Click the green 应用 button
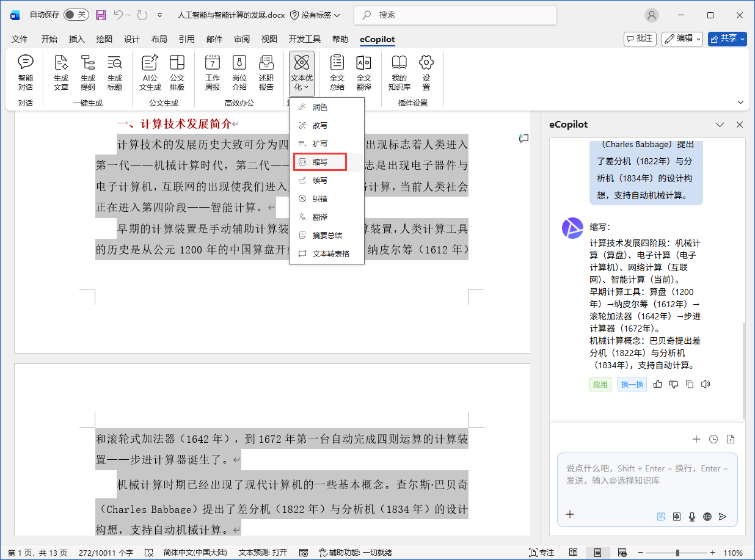 coord(600,384)
